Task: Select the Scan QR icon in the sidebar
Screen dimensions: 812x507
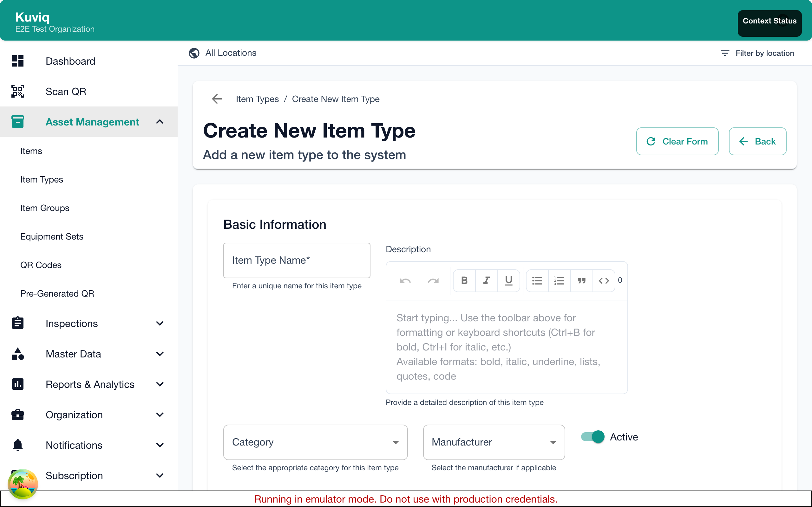Action: pyautogui.click(x=17, y=91)
